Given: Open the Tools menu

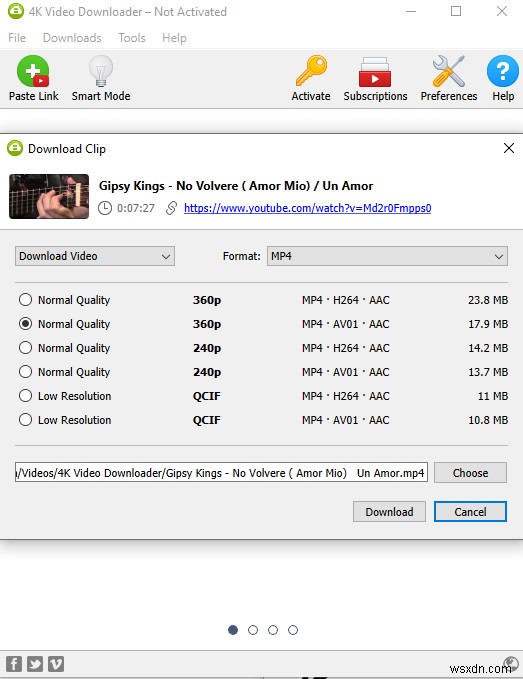Looking at the screenshot, I should (x=132, y=38).
